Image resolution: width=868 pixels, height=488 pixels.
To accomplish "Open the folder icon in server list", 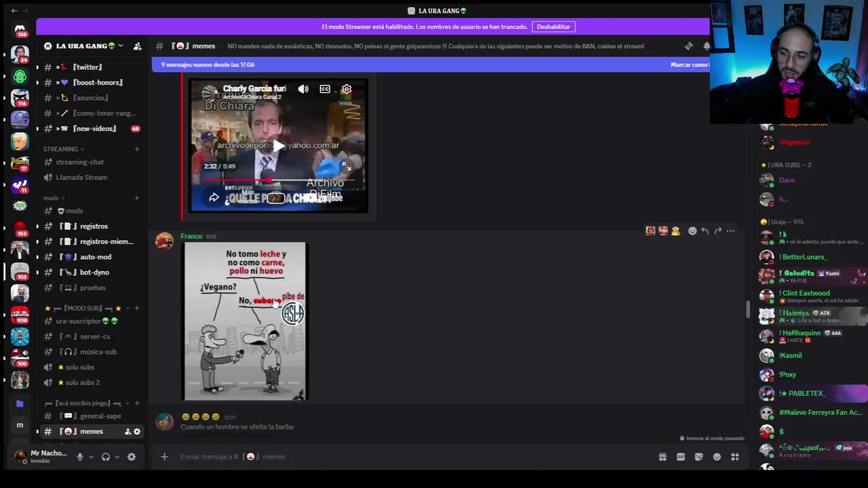I will coord(20,403).
